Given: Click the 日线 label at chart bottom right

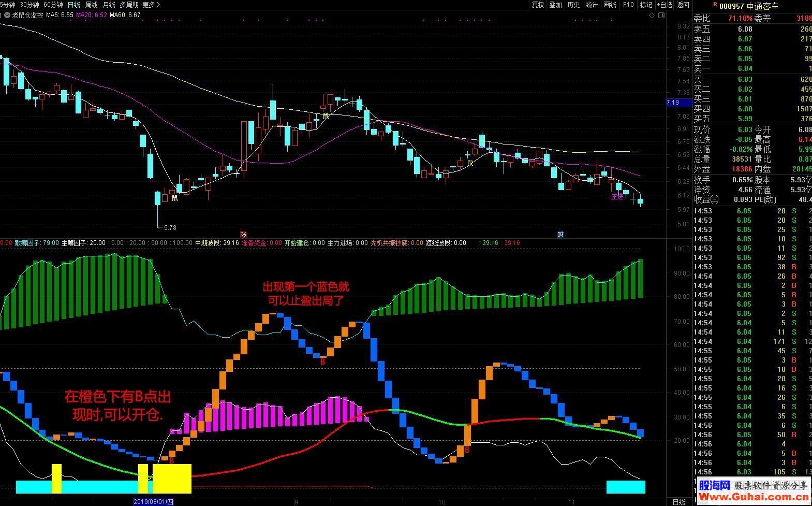Looking at the screenshot, I should pos(678,502).
